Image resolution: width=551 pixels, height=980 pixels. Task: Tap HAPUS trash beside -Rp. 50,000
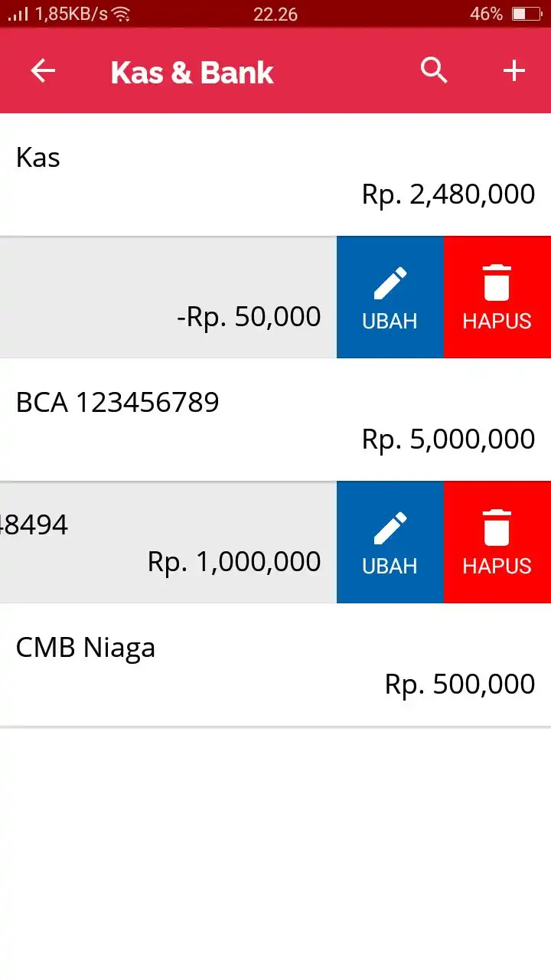(x=497, y=297)
